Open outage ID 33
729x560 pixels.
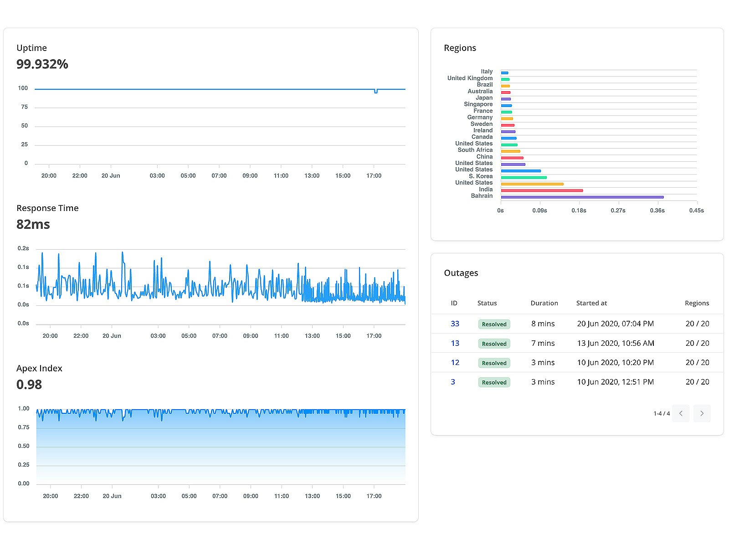point(455,324)
